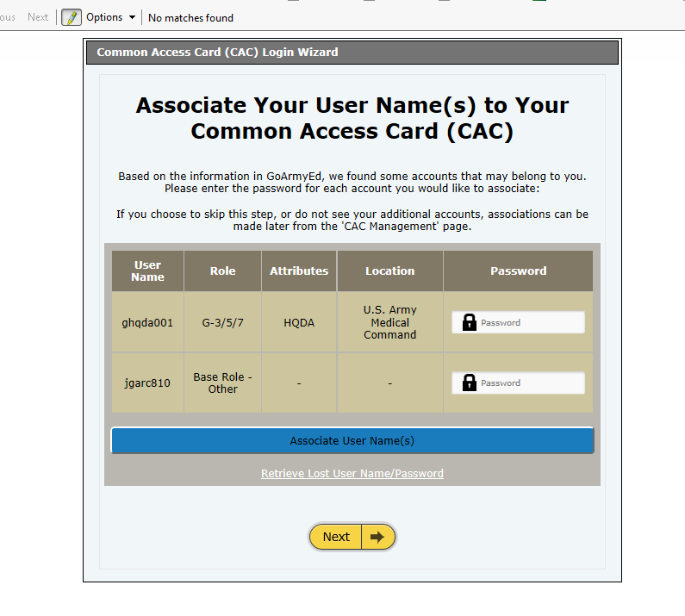Image resolution: width=685 pixels, height=616 pixels.
Task: Click the Base Role - Other cell
Action: click(223, 383)
